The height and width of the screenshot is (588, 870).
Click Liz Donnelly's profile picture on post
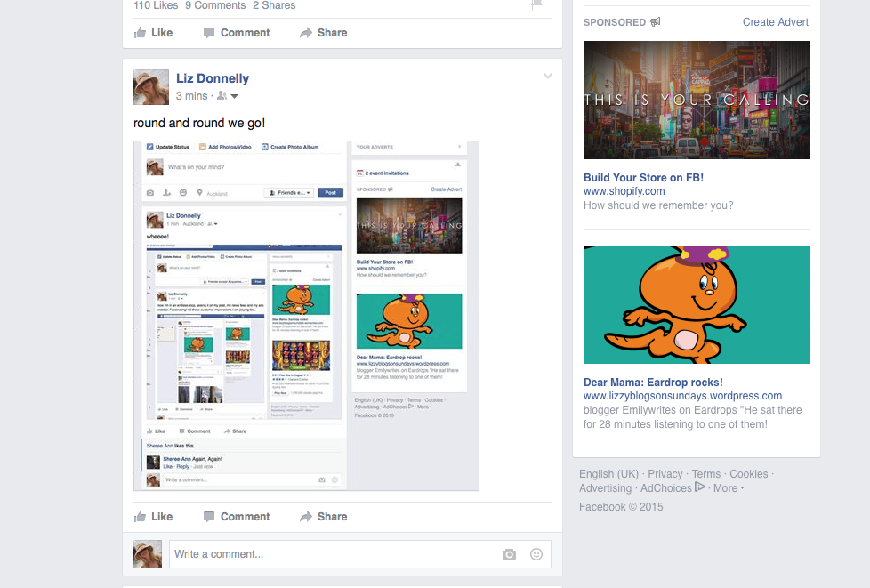point(151,87)
